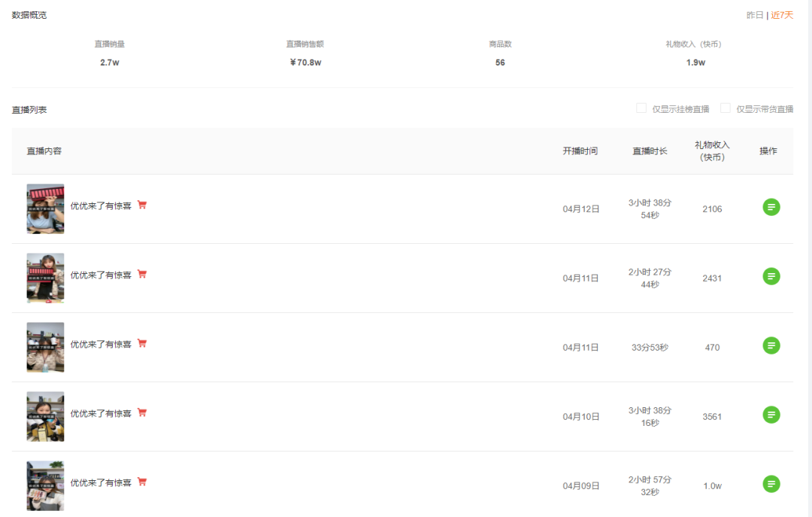This screenshot has width=812, height=517.
Task: Switch overview to 昨日
Action: click(755, 15)
